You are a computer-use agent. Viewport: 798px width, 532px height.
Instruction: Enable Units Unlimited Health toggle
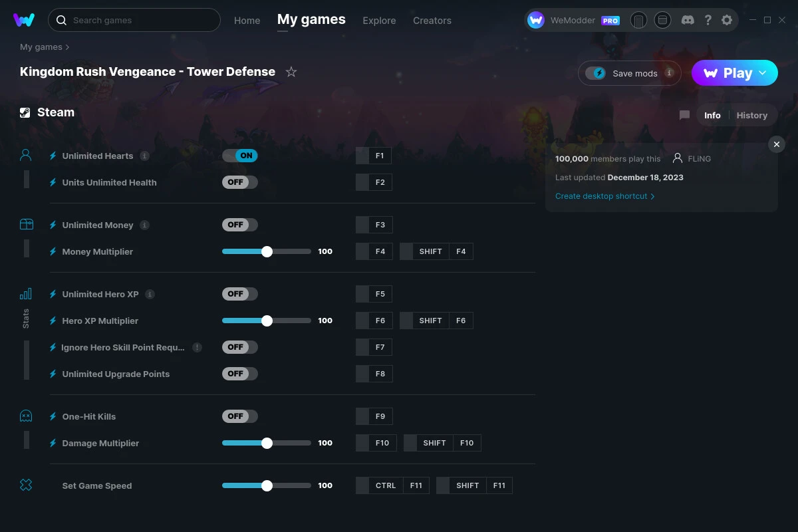click(240, 182)
